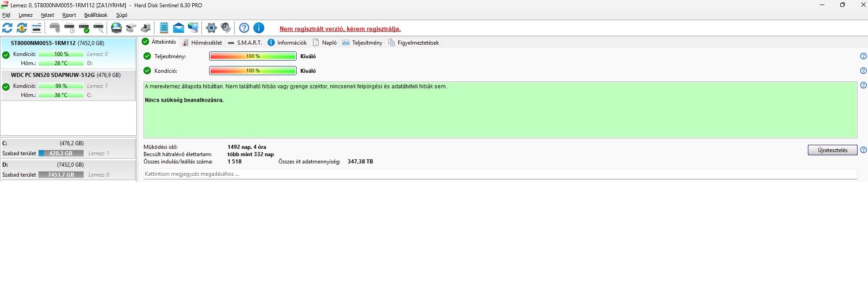This screenshot has width=868, height=295.
Task: Click the refresh icon with warning triangle
Action: (22, 28)
